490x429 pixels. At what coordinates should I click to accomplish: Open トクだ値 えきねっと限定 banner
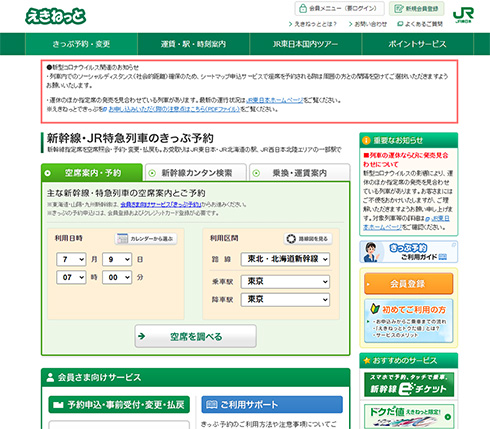coord(409,416)
